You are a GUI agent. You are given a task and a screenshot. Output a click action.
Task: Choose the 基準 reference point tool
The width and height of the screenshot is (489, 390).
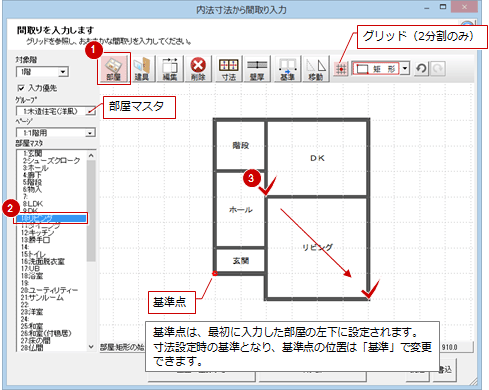point(287,69)
